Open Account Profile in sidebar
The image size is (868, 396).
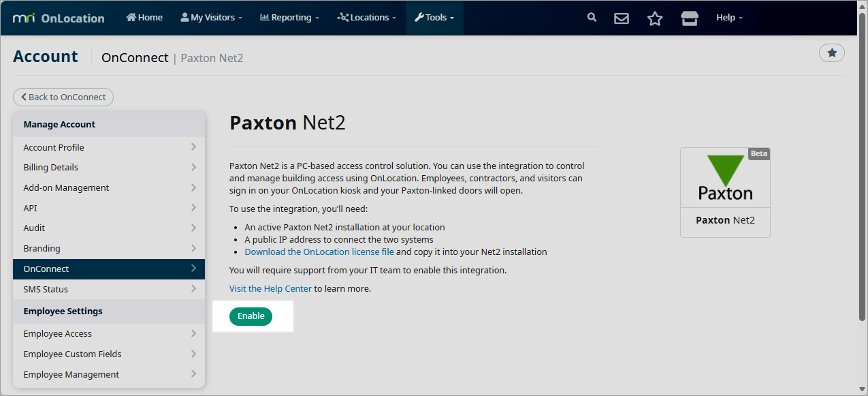pos(108,147)
